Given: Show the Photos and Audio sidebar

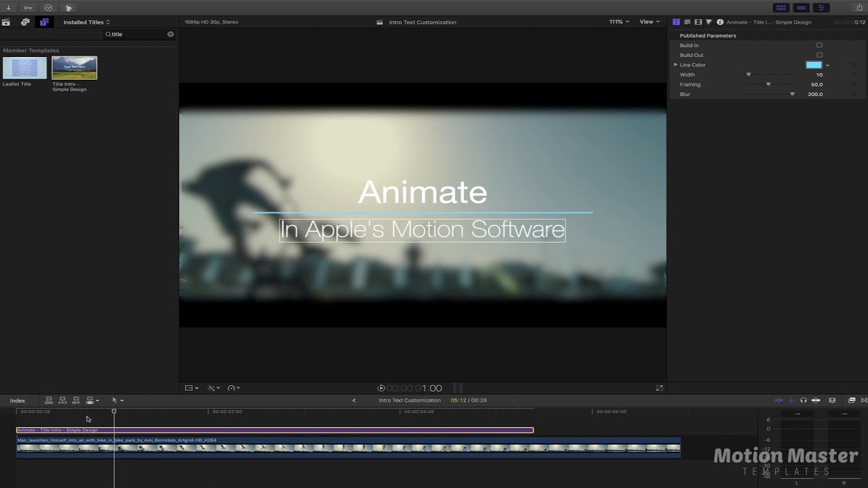Looking at the screenshot, I should tap(25, 22).
